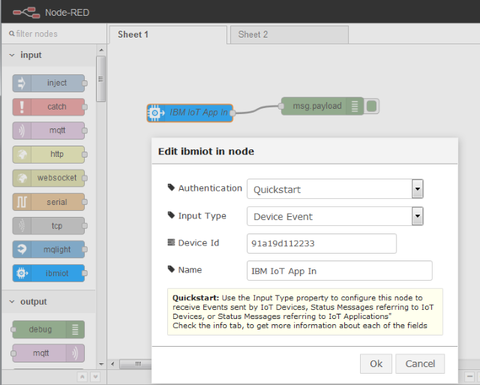
Task: Click the output port of IBM IoT App In node
Action: pyautogui.click(x=232, y=113)
